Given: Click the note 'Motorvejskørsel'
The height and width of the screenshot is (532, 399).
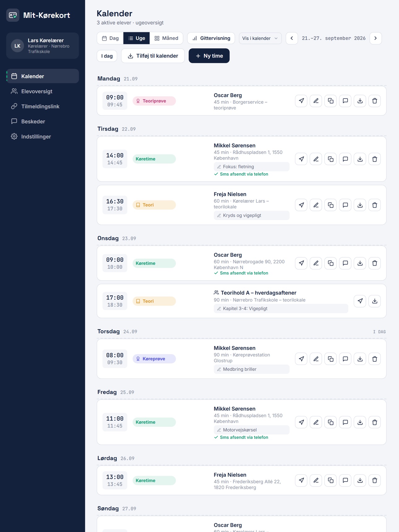Looking at the screenshot, I should [251, 430].
